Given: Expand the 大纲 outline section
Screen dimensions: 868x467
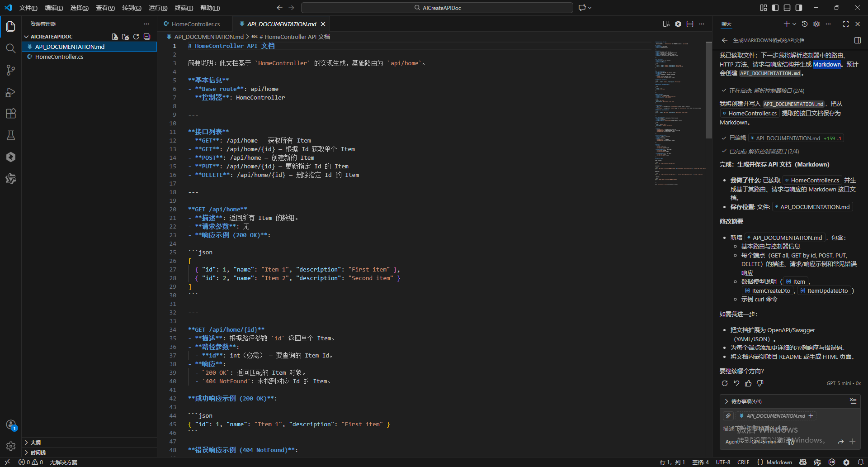Looking at the screenshot, I should [x=35, y=443].
